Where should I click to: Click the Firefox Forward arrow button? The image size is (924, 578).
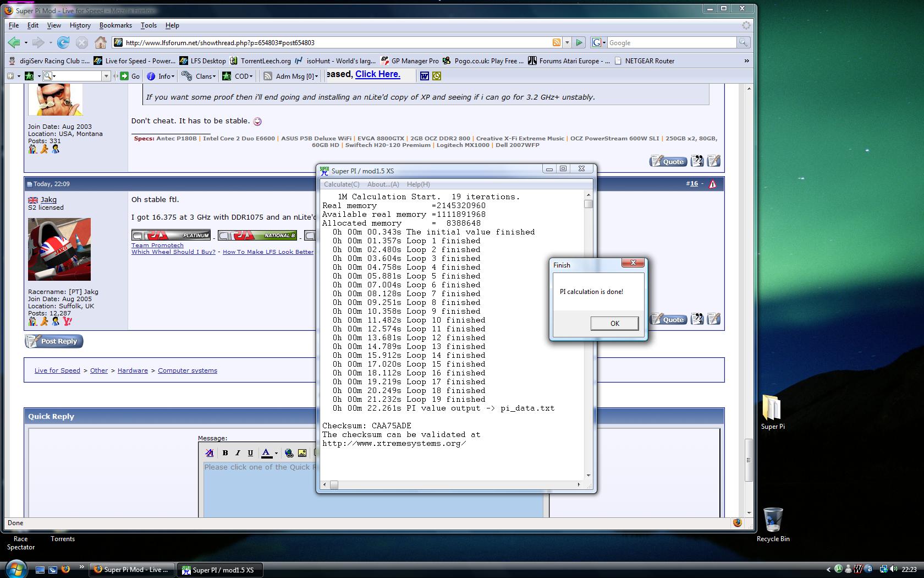(38, 42)
